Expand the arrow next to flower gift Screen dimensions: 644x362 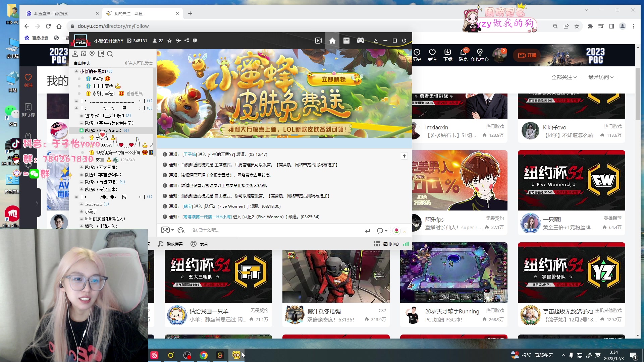(x=405, y=231)
